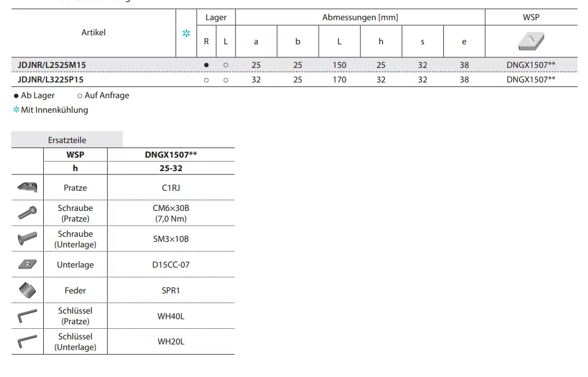Select the WH40L key part number
This screenshot has height=377, width=588.
coord(171,316)
